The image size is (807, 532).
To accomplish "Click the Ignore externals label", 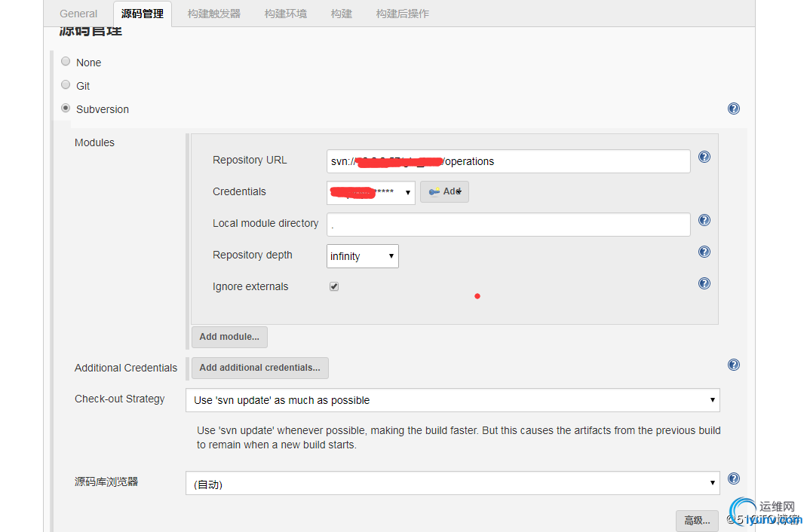I will coord(250,287).
